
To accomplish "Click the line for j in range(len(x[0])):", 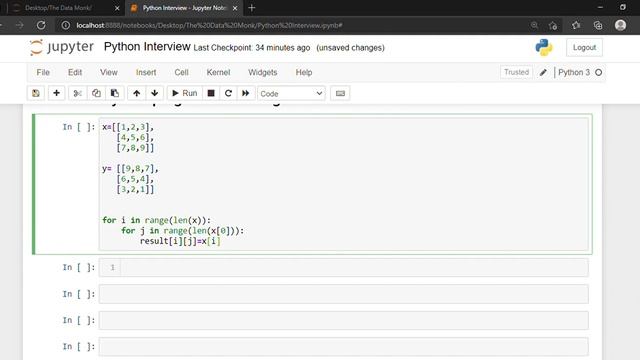I will (182, 231).
